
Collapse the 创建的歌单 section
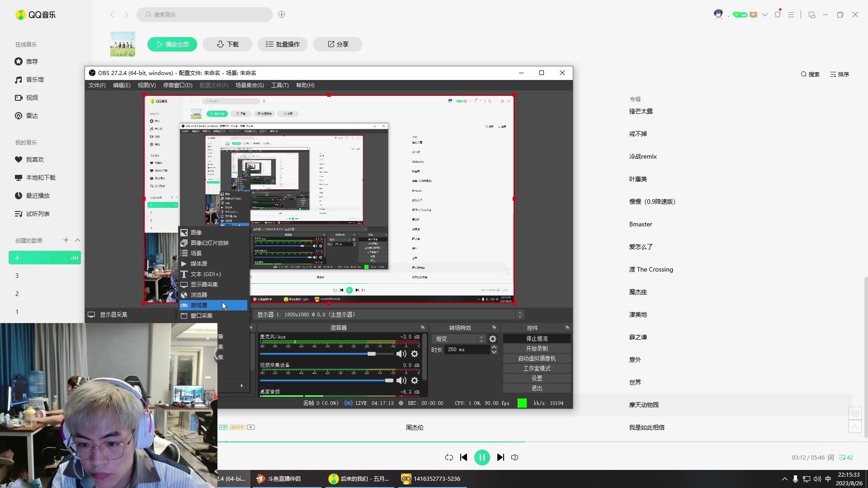pos(78,240)
